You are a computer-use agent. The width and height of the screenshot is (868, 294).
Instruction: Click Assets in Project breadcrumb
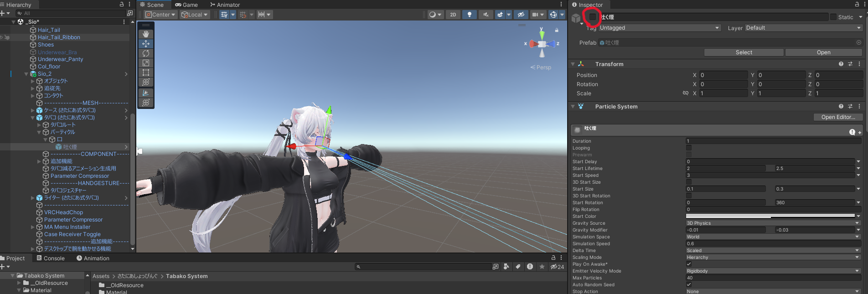pos(101,276)
